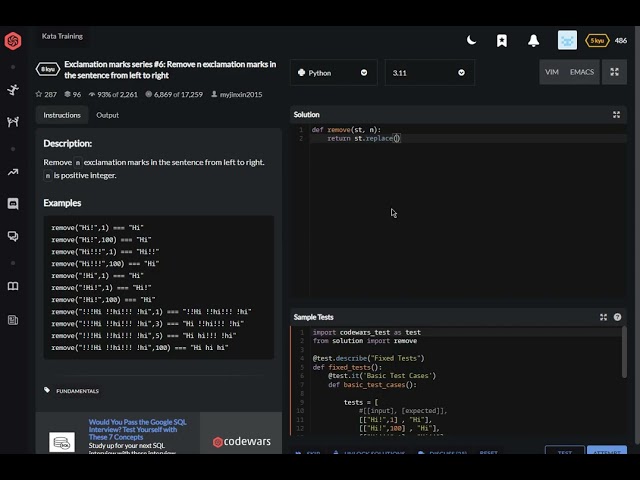
Task: Click the 93% of 2,261 satisfaction rating
Action: pos(113,94)
